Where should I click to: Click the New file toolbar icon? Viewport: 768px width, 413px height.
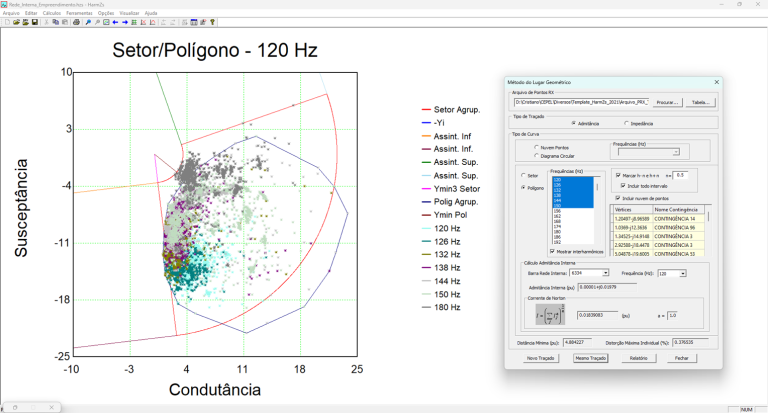point(6,21)
